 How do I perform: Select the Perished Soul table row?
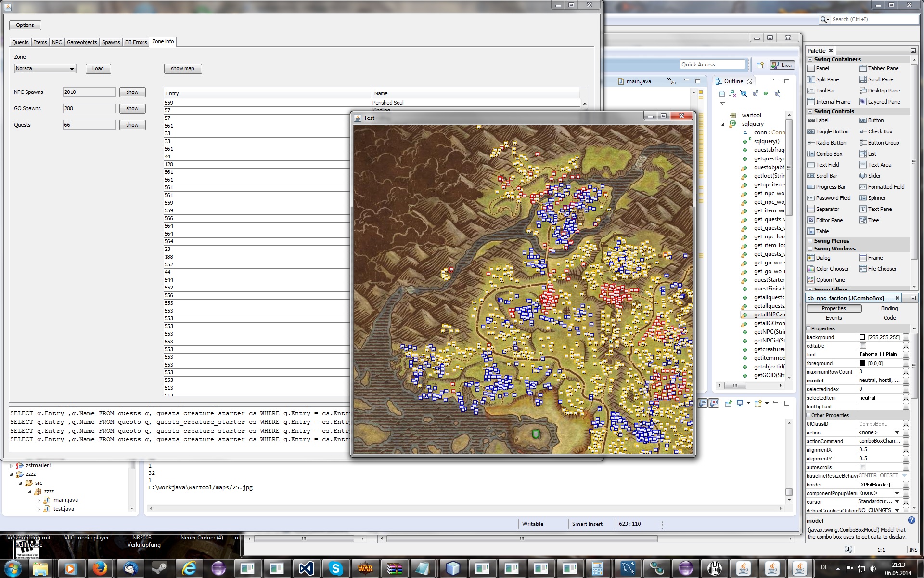click(372, 103)
